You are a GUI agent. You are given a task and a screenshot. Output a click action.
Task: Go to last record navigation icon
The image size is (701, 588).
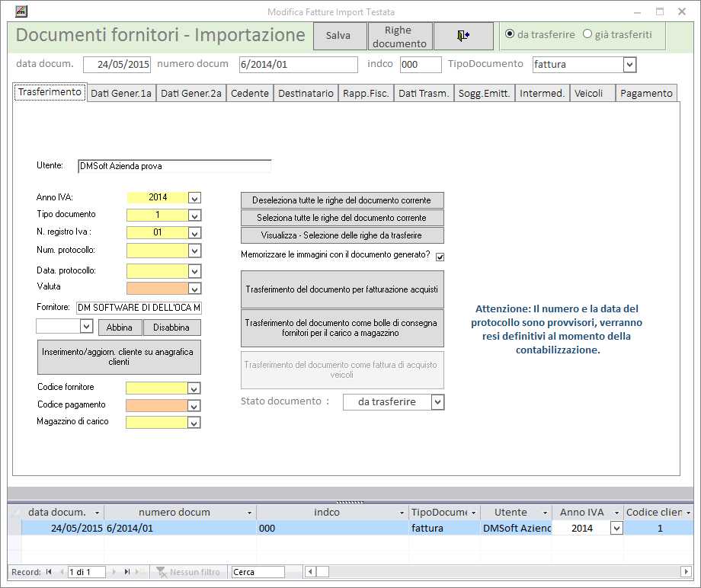coord(127,571)
